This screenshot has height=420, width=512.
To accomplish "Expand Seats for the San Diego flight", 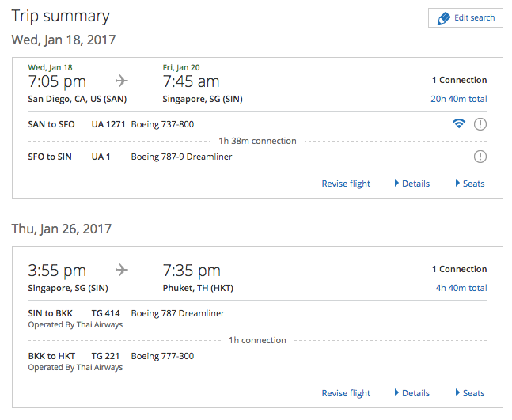I will coord(470,184).
